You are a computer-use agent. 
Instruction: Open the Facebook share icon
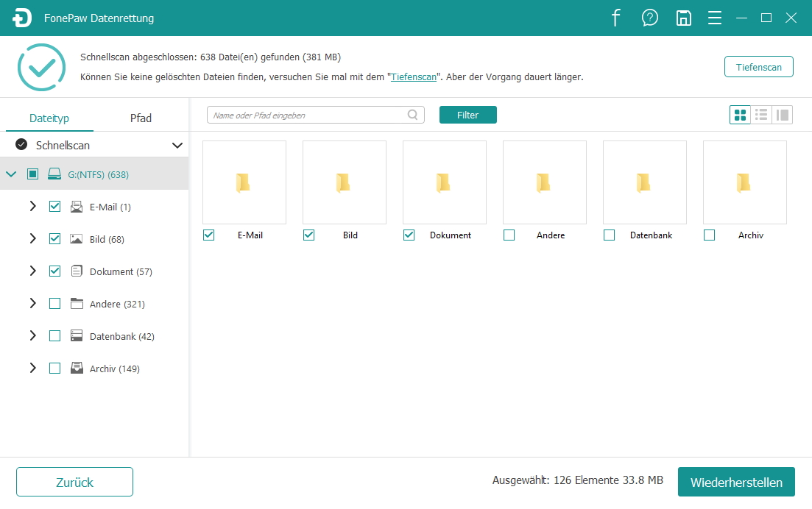617,18
